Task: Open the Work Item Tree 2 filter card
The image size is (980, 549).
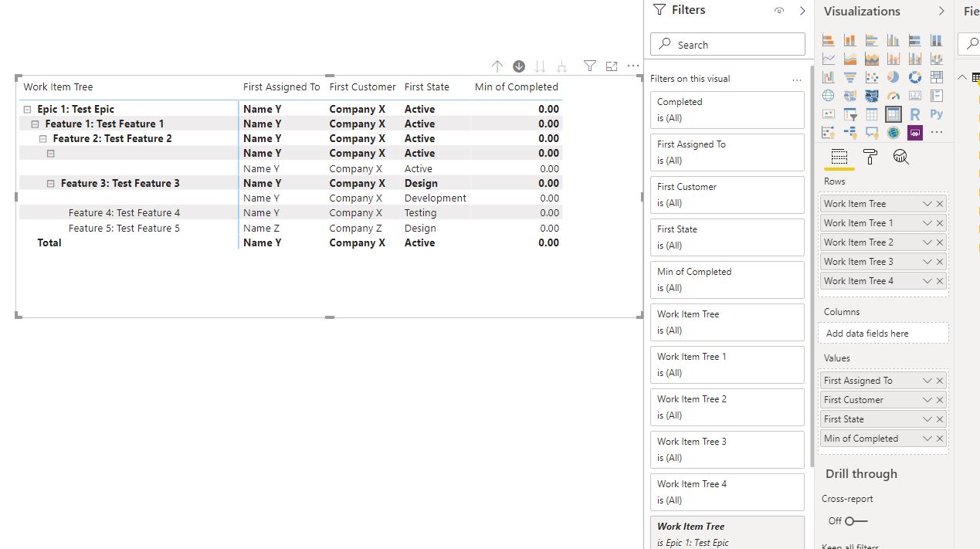Action: tap(727, 408)
